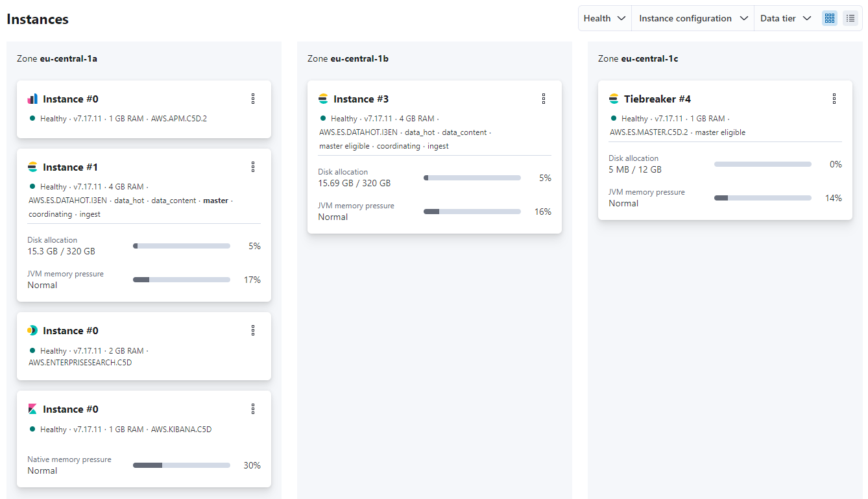Switch to list view layout
Screen dimensions: 868x499
[850, 18]
